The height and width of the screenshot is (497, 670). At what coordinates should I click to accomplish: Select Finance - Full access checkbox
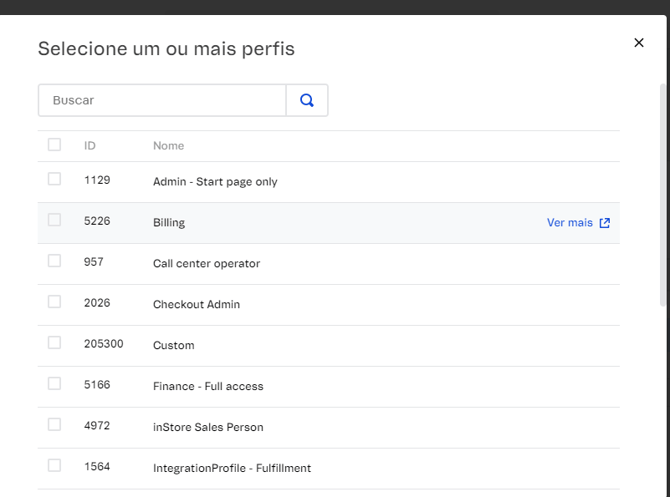54,384
